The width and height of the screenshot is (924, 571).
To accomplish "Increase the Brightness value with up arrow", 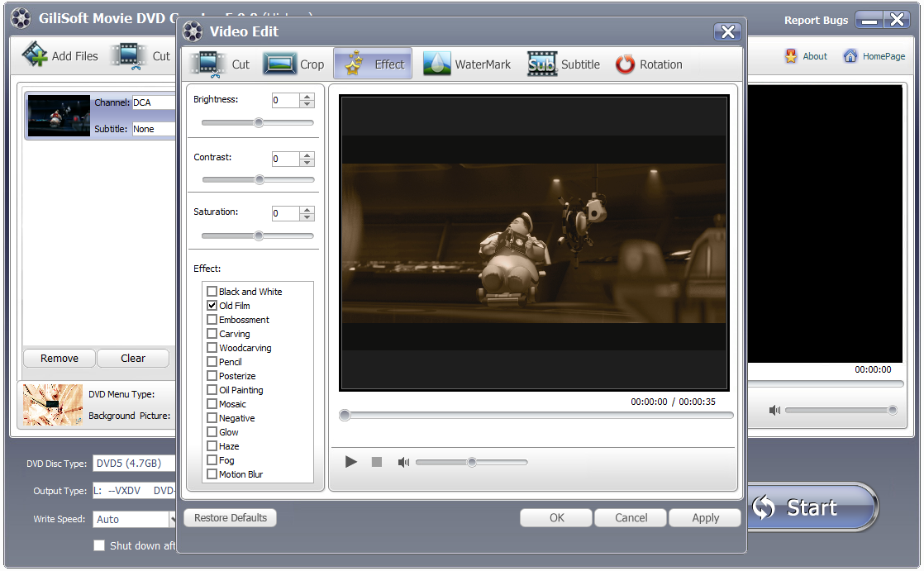I will point(307,97).
